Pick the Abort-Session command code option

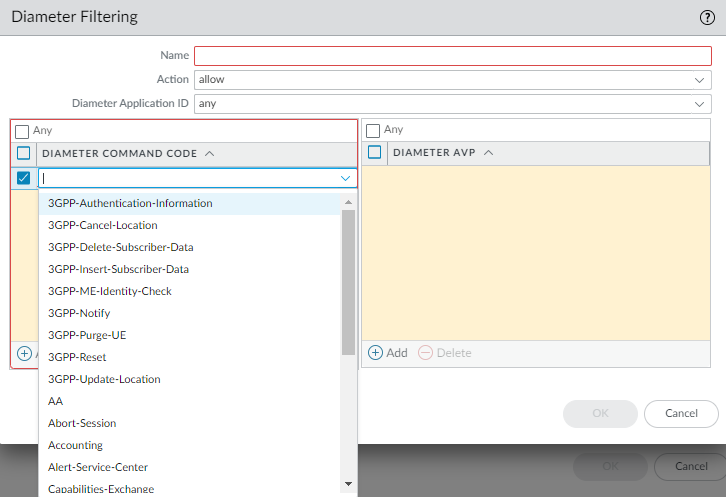tap(82, 423)
